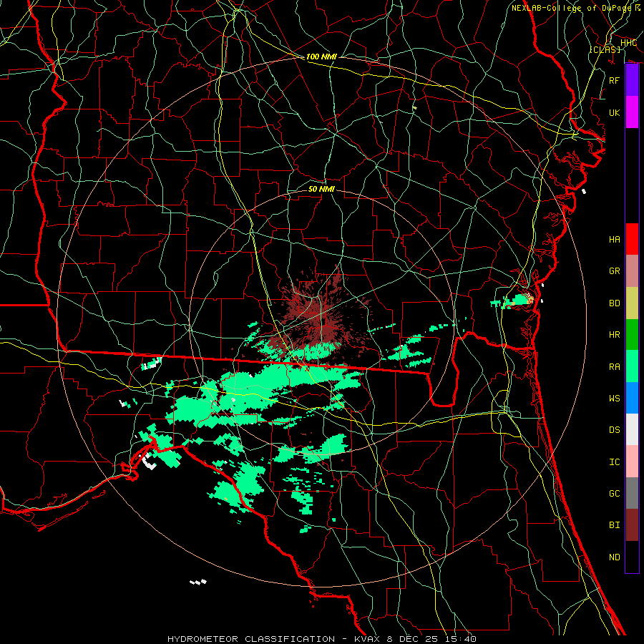Click the HA red legend swatch
644x644 pixels.
(632, 239)
